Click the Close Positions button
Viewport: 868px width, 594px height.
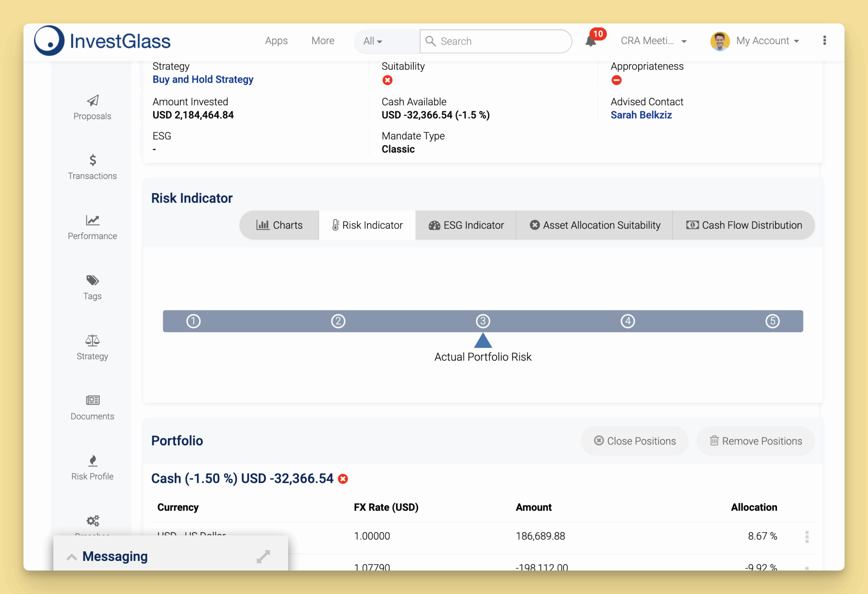(x=634, y=441)
